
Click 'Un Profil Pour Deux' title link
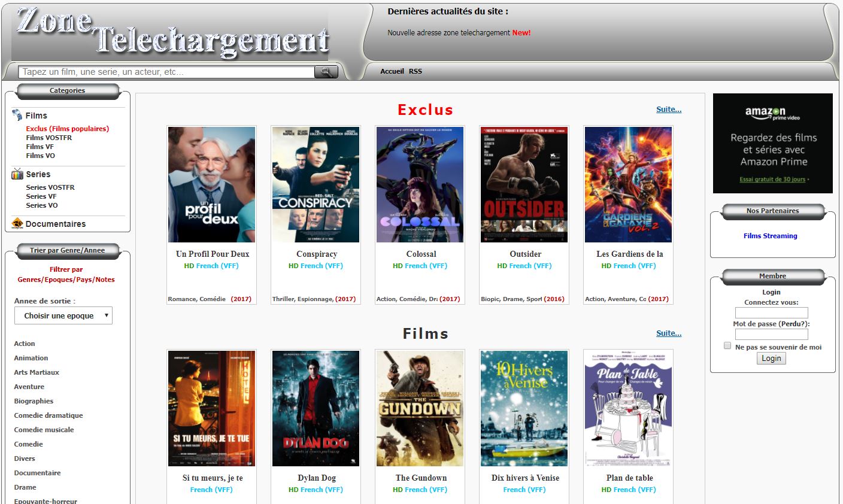pos(213,254)
